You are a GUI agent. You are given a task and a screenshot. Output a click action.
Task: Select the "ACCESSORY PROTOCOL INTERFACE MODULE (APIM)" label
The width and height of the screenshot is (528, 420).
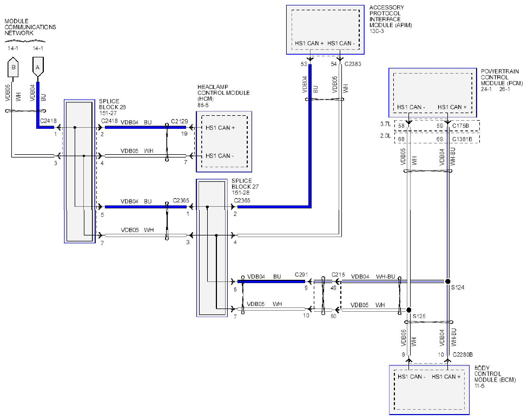point(391,16)
